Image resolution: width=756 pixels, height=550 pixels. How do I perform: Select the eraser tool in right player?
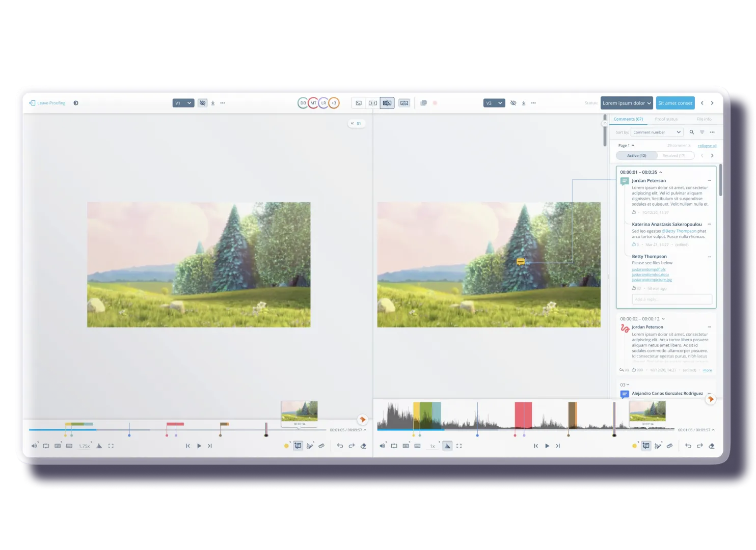(711, 446)
